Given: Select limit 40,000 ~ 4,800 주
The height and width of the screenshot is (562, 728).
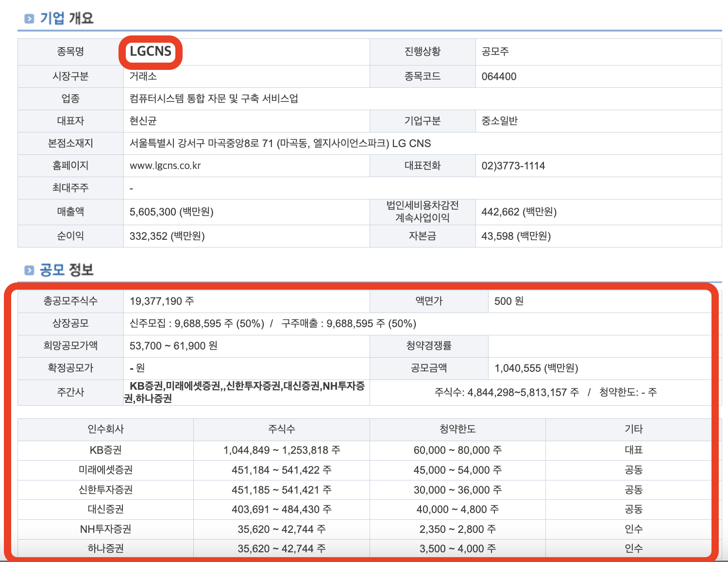Looking at the screenshot, I should tap(457, 509).
